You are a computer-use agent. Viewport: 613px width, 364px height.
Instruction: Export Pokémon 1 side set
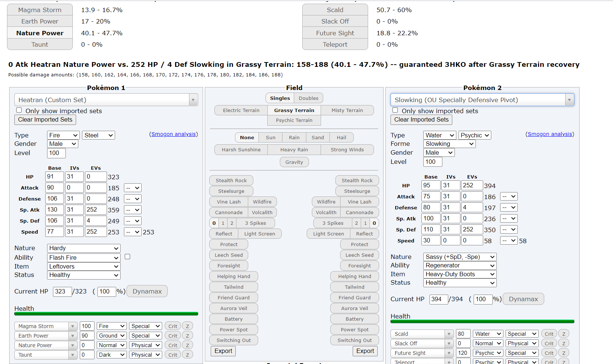[x=223, y=351]
